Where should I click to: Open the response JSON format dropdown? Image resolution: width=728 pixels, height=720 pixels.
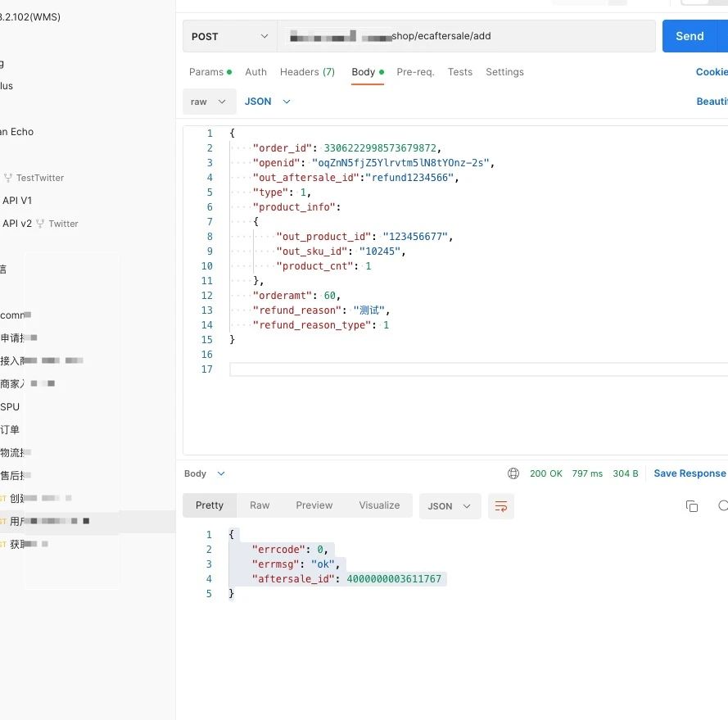coord(450,506)
